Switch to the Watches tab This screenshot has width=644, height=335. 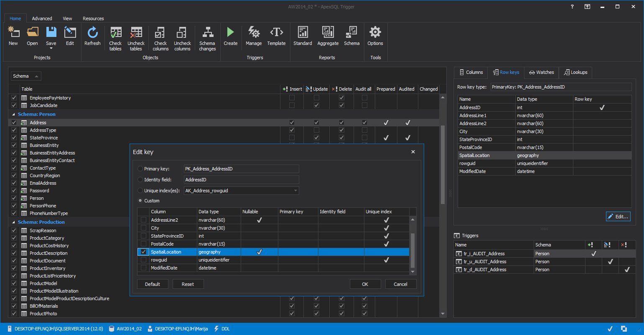[541, 72]
